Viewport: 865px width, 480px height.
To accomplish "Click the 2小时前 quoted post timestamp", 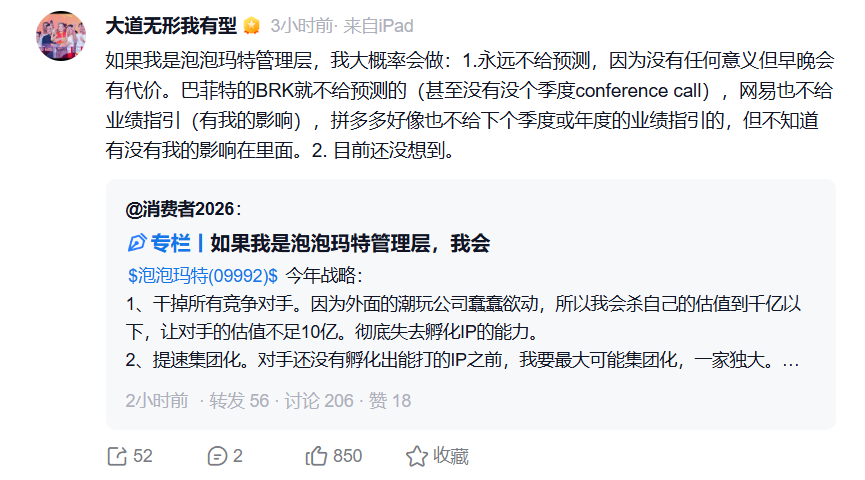I will tap(156, 400).
